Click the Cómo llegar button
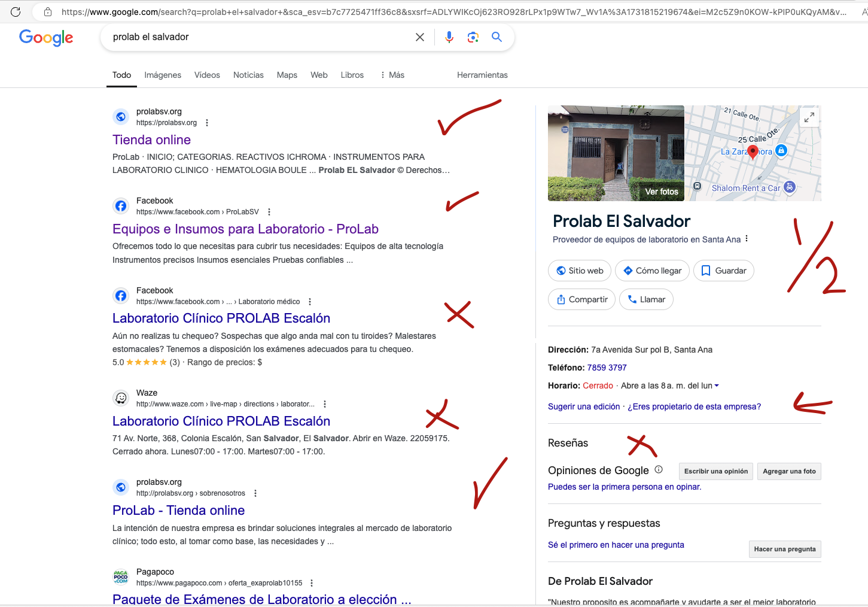Viewport: 868px width, 607px height. [652, 271]
